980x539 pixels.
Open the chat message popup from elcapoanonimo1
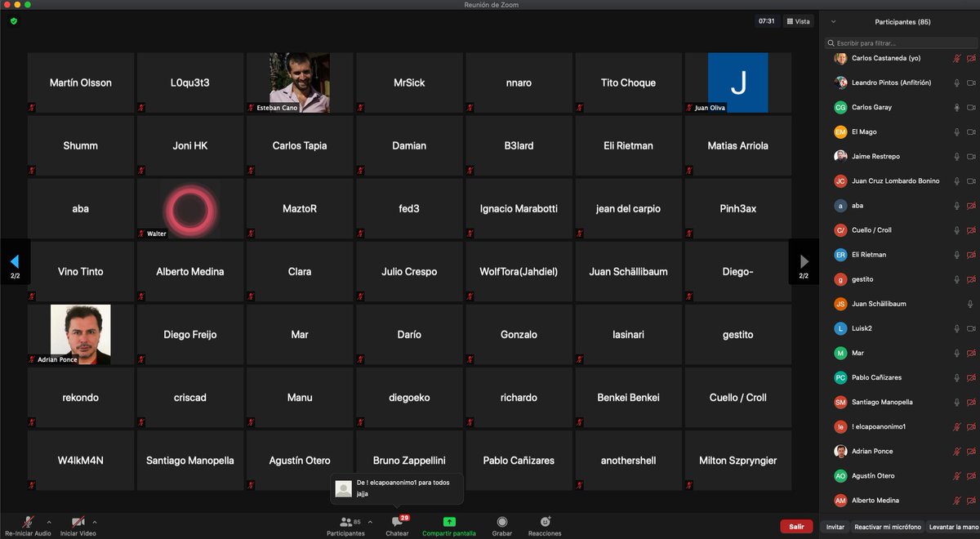pos(397,488)
